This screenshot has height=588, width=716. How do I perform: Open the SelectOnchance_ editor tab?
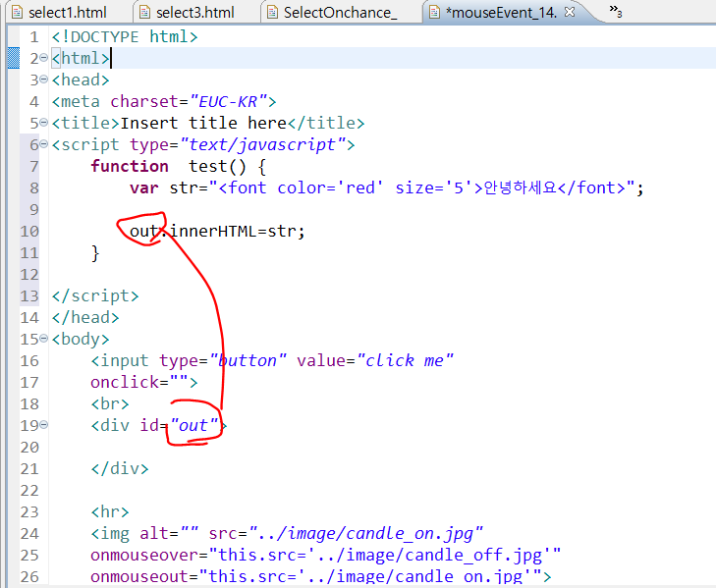(x=340, y=13)
